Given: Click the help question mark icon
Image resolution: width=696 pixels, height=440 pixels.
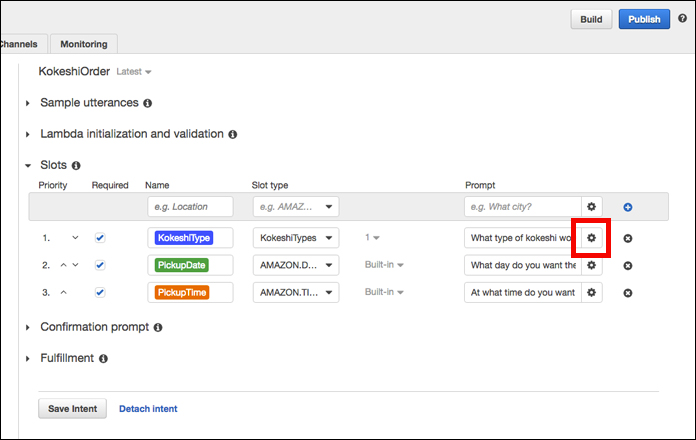Looking at the screenshot, I should [x=683, y=18].
